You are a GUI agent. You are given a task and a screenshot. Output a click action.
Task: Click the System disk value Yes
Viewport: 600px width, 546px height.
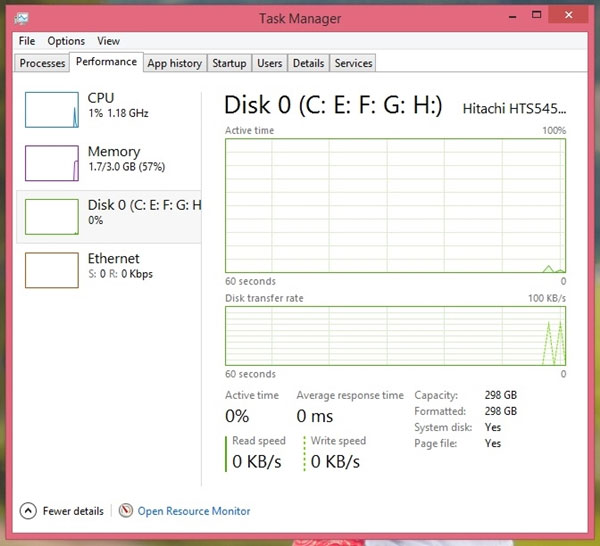pyautogui.click(x=492, y=427)
